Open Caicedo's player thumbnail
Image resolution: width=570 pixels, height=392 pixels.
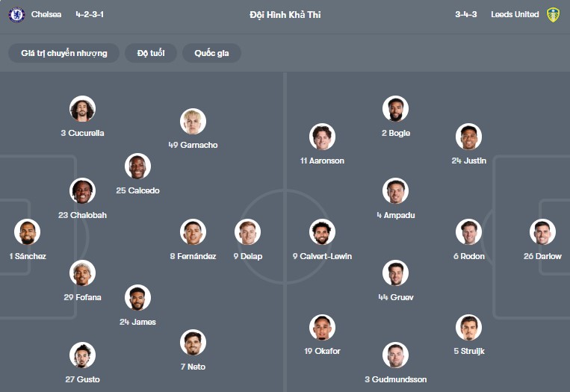(x=137, y=167)
